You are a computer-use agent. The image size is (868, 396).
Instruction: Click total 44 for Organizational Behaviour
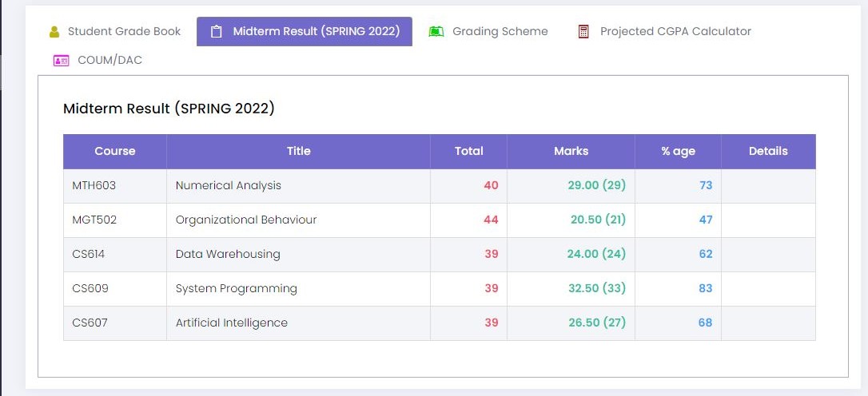[x=491, y=220]
